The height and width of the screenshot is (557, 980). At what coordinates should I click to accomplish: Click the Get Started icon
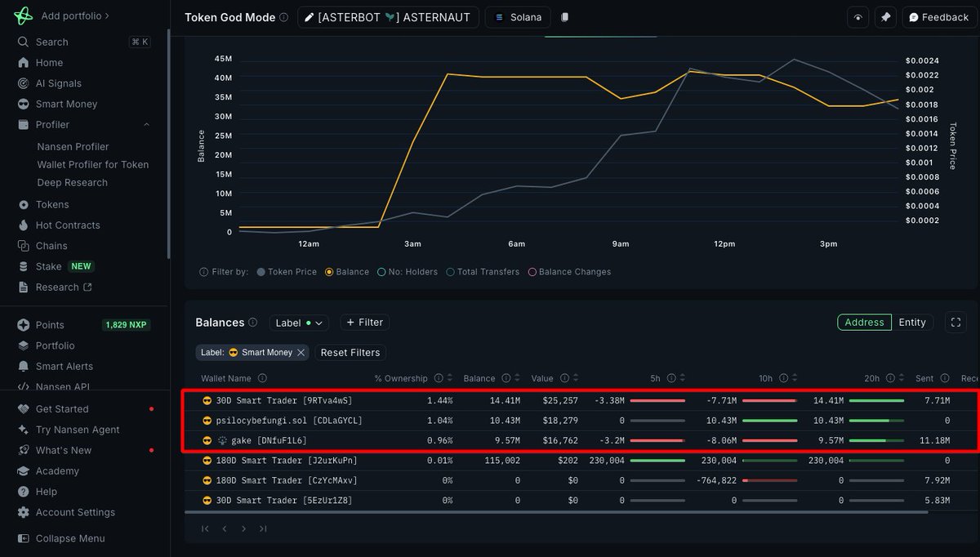point(23,409)
